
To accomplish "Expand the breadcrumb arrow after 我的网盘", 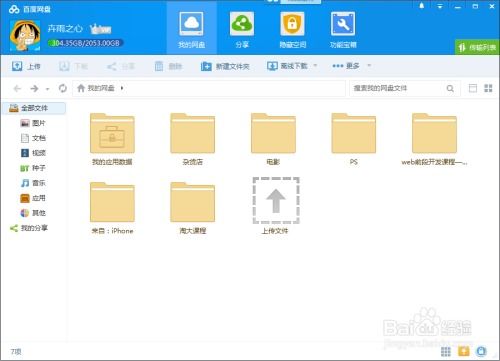I will [x=122, y=88].
